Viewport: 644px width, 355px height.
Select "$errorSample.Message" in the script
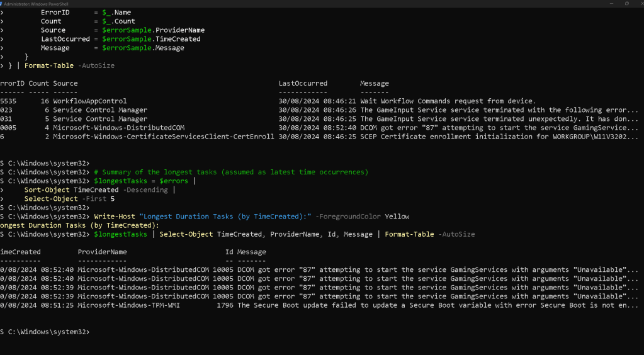143,48
